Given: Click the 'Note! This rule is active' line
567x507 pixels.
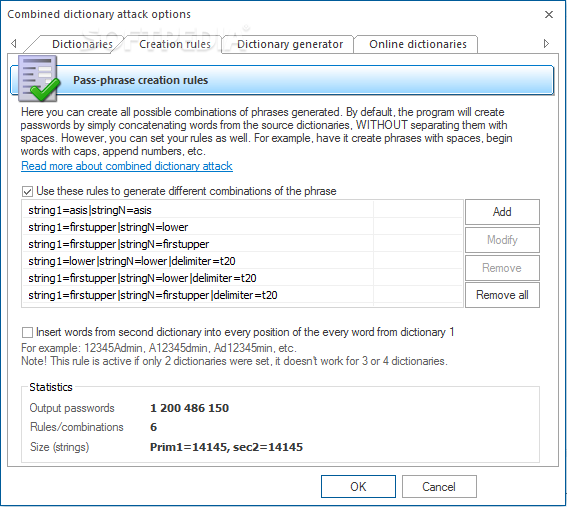Looking at the screenshot, I should (234, 361).
